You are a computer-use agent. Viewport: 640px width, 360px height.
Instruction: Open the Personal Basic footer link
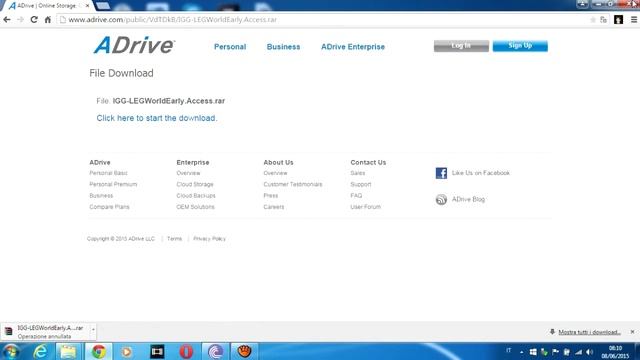(109, 173)
